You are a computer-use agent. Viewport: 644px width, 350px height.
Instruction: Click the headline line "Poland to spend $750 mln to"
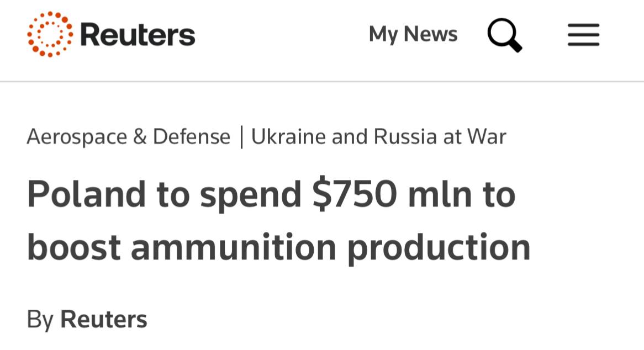271,194
